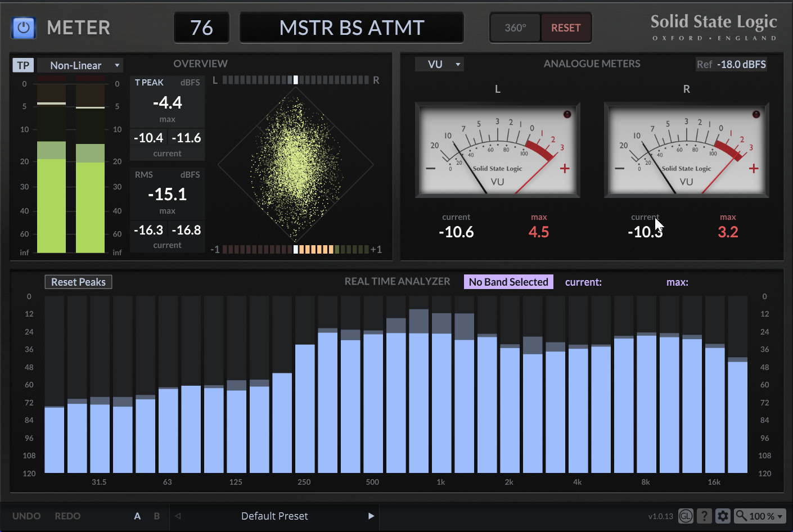Click the right channel VU meter face
793x532 pixels.
(x=686, y=150)
